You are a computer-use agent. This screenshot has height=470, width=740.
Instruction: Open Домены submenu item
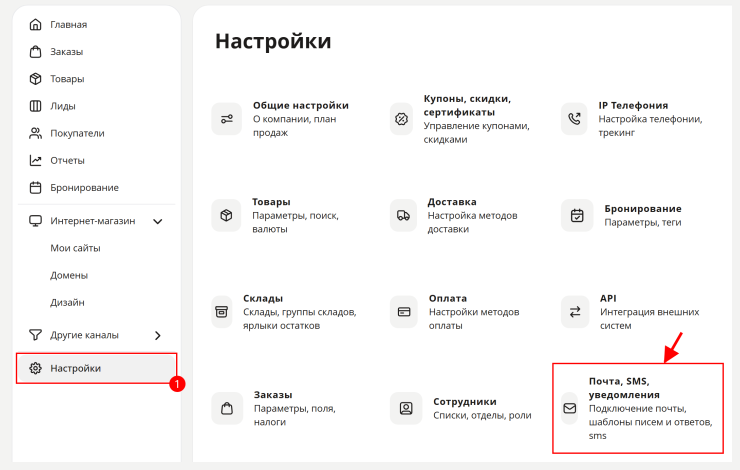tap(69, 275)
